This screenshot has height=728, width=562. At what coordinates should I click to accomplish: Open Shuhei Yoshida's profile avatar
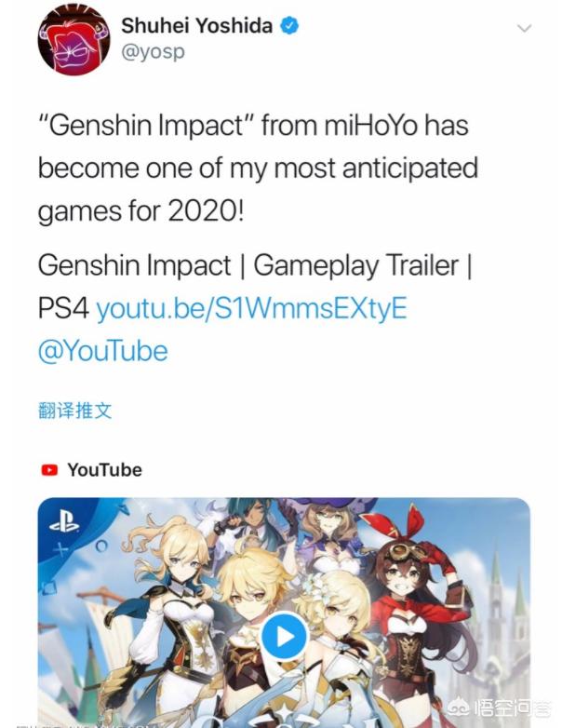[74, 39]
